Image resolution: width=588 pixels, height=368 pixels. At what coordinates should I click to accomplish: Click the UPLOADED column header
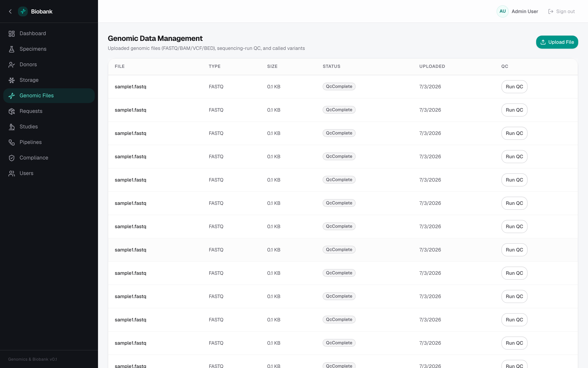pos(432,66)
